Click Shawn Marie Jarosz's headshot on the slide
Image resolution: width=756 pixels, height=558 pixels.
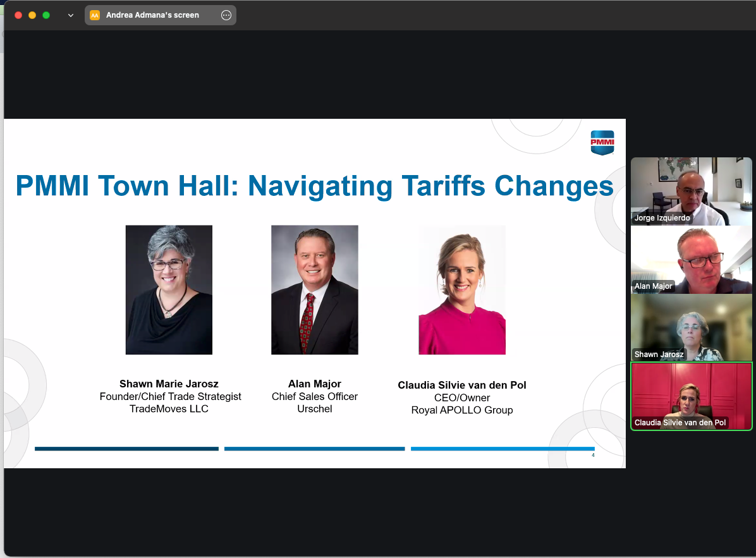pos(169,289)
